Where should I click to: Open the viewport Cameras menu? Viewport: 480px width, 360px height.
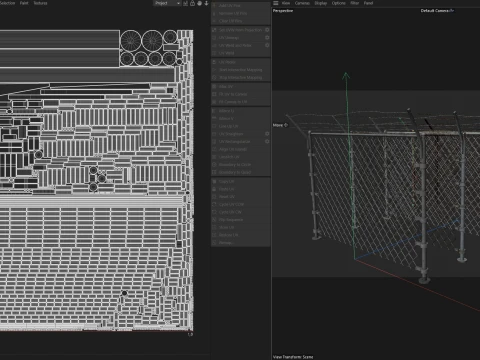tap(302, 3)
